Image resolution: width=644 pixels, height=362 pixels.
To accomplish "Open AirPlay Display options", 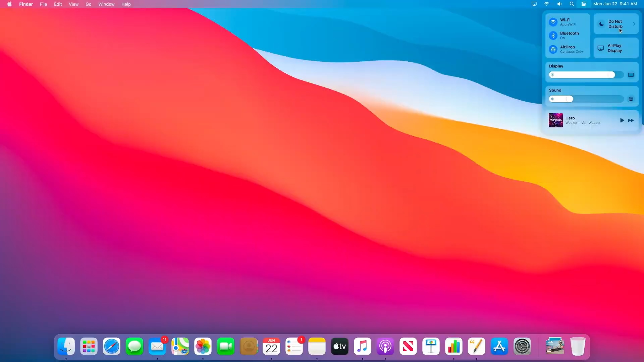I will (x=615, y=48).
